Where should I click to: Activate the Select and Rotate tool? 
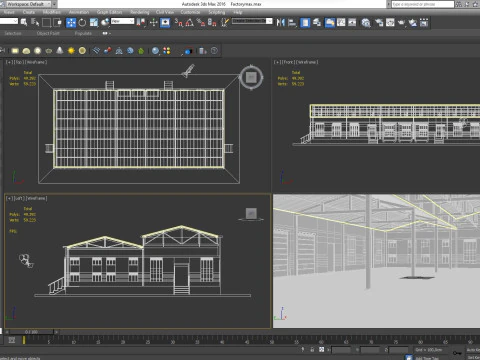pyautogui.click(x=82, y=22)
